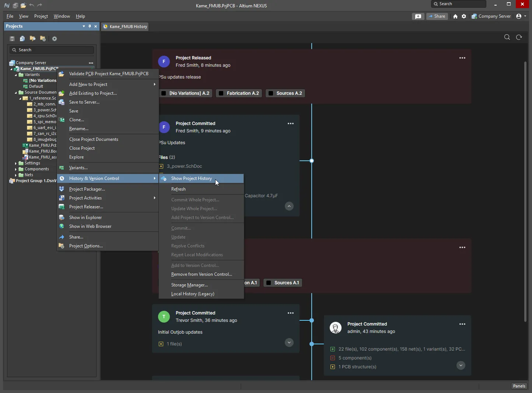Click the Open document folder icon in title bar

click(x=23, y=6)
